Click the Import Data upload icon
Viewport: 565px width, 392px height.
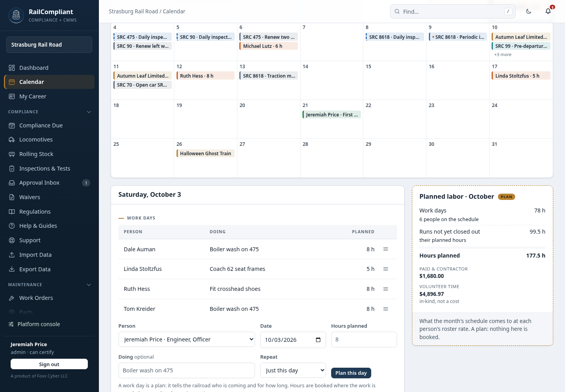click(x=12, y=255)
